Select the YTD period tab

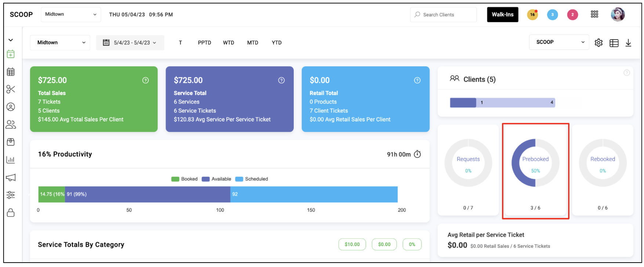[x=276, y=43]
